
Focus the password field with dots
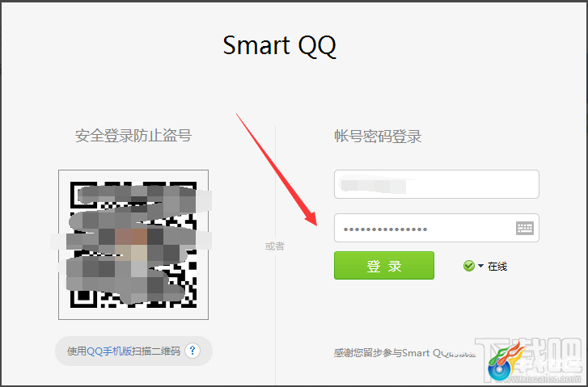tap(437, 228)
